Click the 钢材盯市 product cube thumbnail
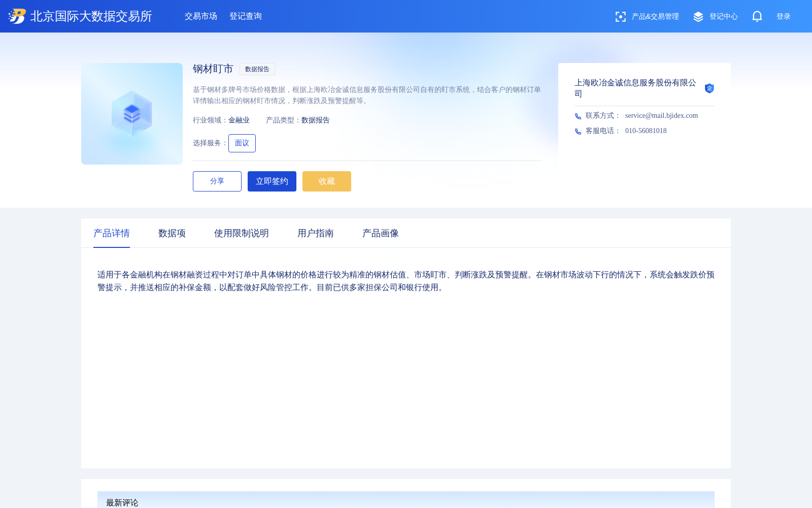 click(132, 114)
